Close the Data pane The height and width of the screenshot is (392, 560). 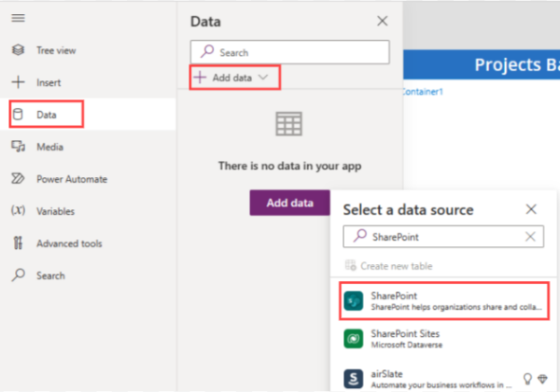382,21
